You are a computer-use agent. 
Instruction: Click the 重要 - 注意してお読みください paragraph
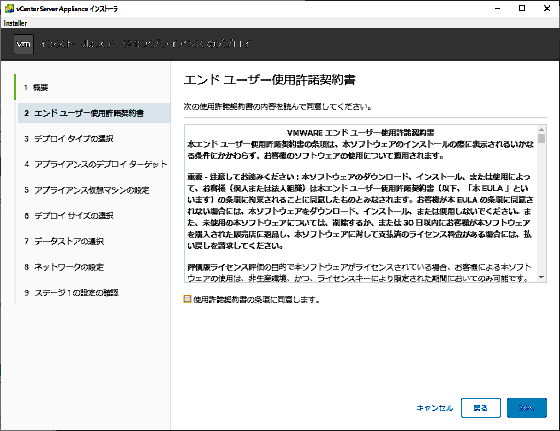click(x=360, y=211)
